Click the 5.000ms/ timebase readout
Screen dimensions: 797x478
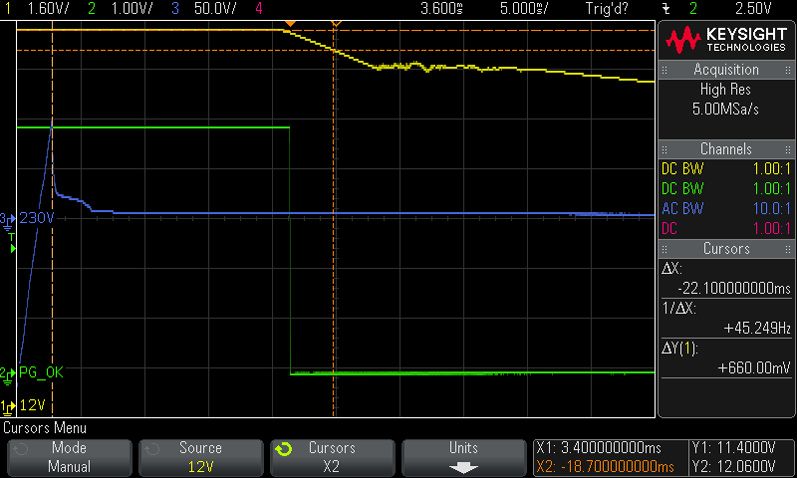(524, 8)
